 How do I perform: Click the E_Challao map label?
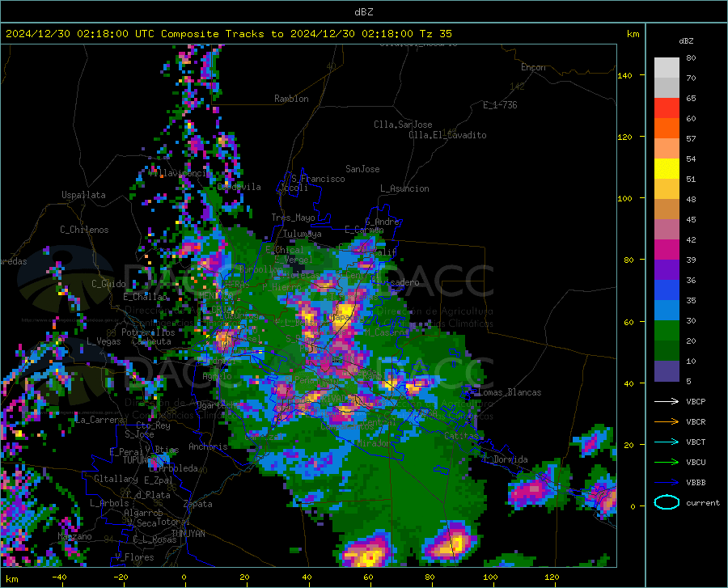click(x=145, y=297)
